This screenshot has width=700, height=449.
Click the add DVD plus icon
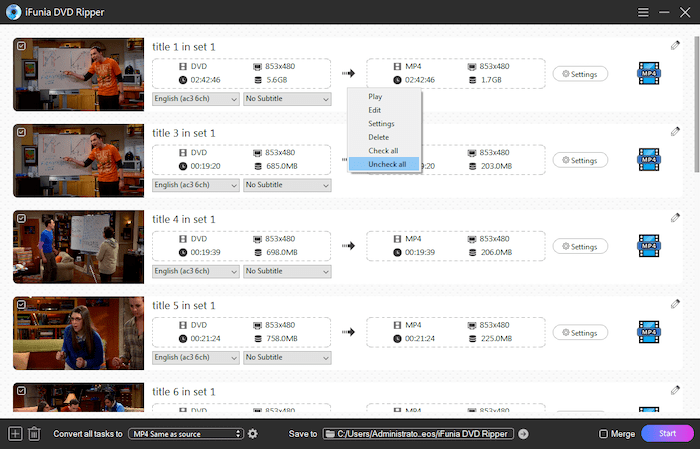coord(15,433)
